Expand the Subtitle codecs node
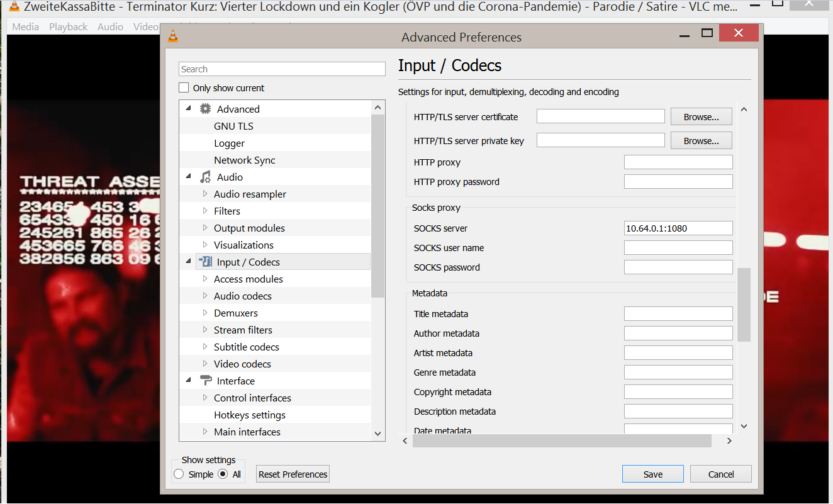 click(x=205, y=347)
